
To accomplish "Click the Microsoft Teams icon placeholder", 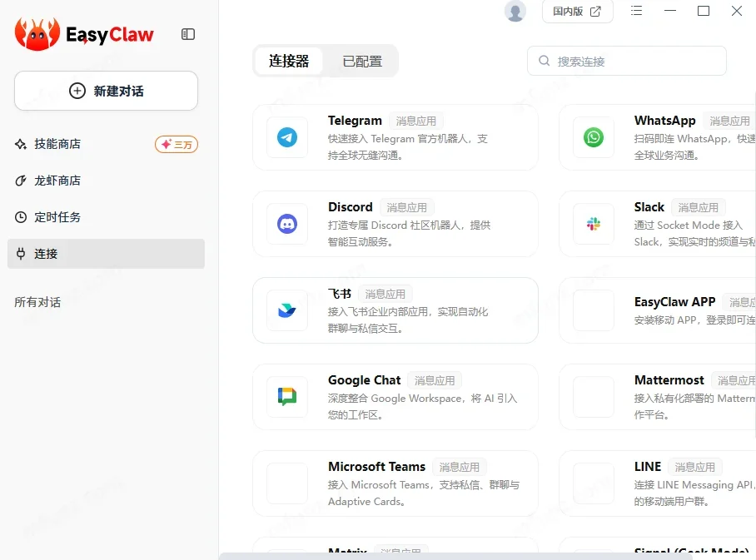I will (x=287, y=483).
